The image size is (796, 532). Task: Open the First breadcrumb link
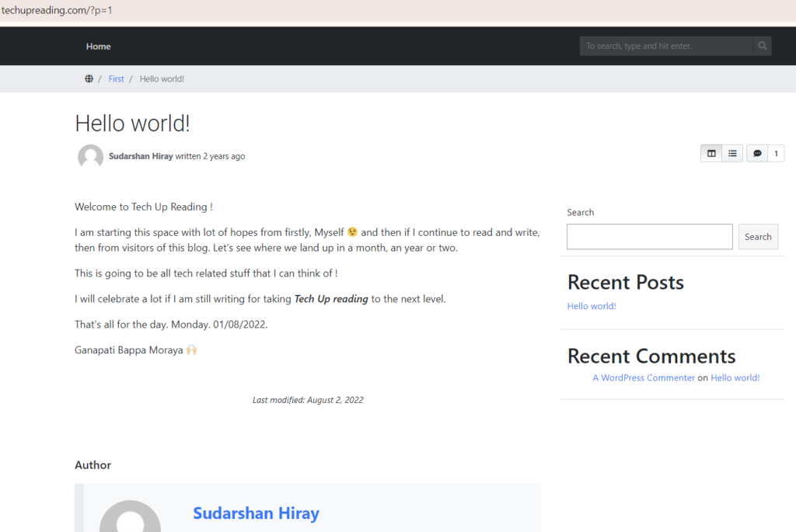(x=117, y=78)
